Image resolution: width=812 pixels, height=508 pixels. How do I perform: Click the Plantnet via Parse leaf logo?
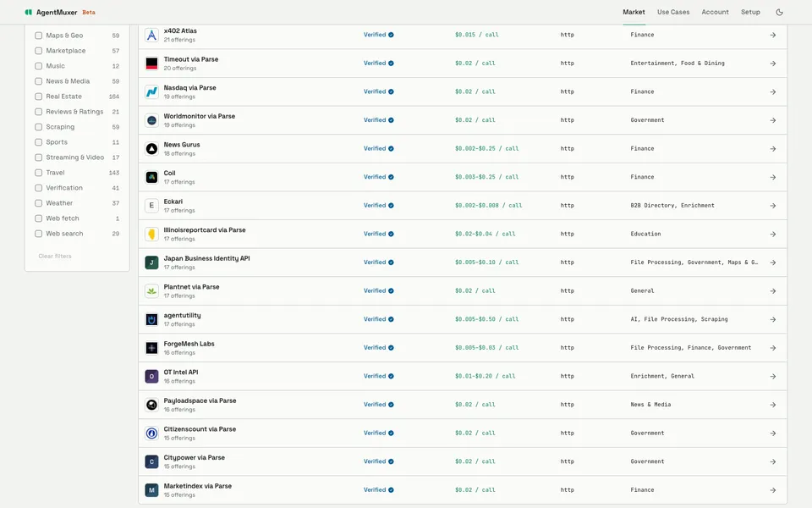point(151,290)
